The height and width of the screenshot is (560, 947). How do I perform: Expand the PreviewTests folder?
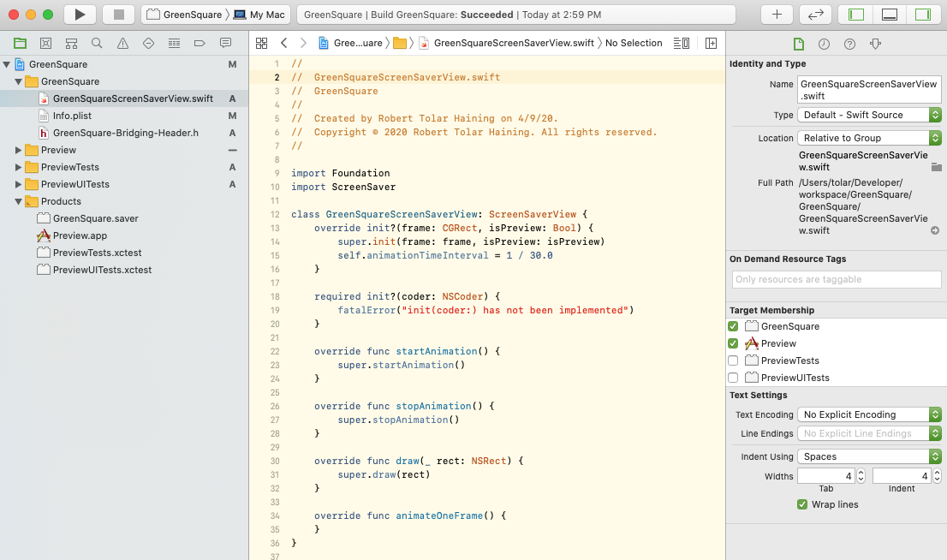[x=19, y=167]
